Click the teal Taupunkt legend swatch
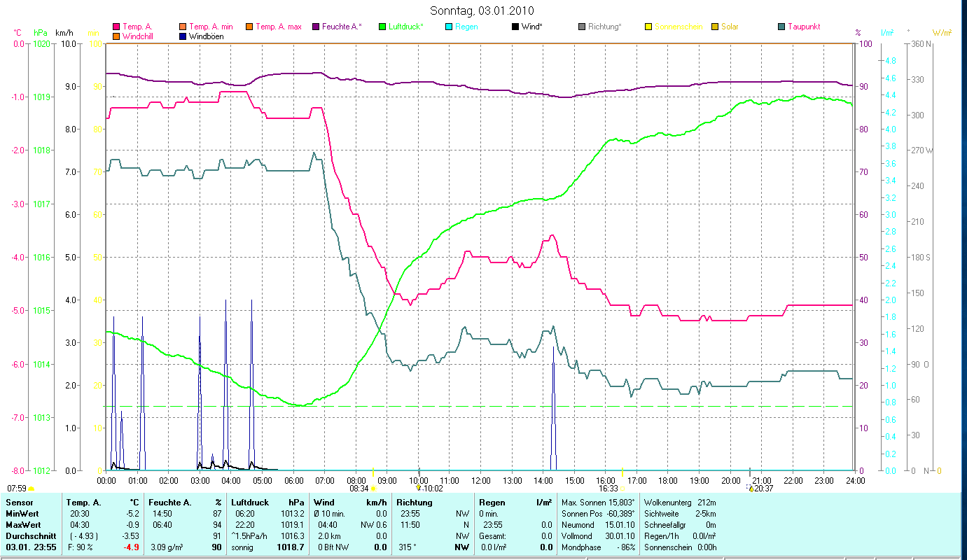The image size is (967, 560). [781, 27]
